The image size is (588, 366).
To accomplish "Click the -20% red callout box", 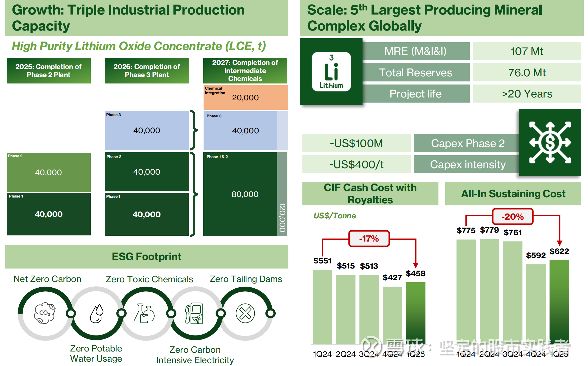I will tap(513, 217).
